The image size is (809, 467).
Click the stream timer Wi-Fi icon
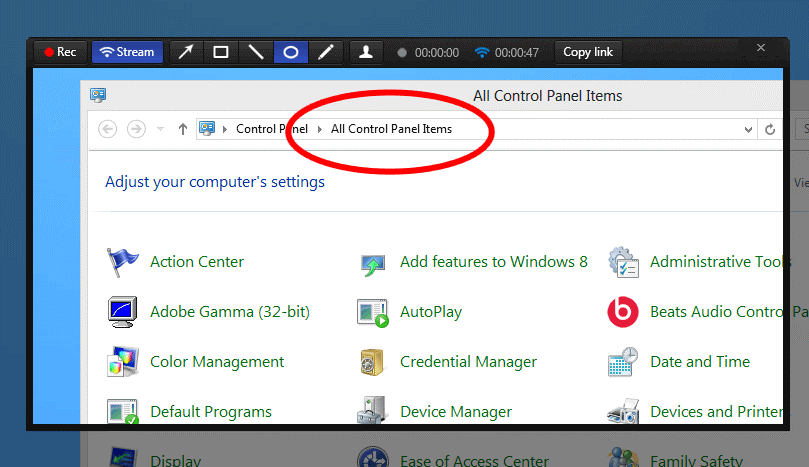click(482, 53)
